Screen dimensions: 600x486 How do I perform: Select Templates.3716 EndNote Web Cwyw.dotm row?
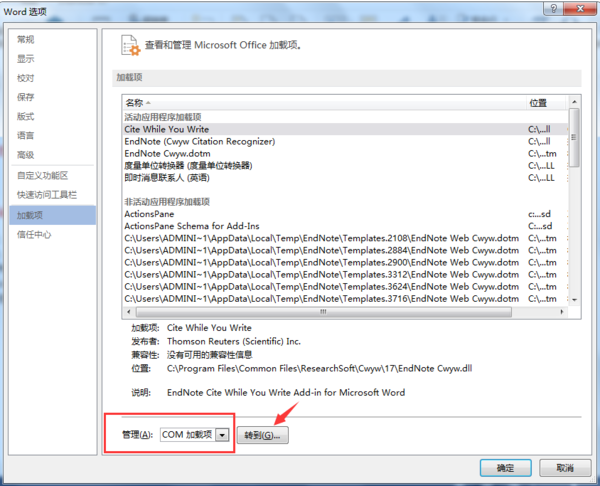coord(345,299)
